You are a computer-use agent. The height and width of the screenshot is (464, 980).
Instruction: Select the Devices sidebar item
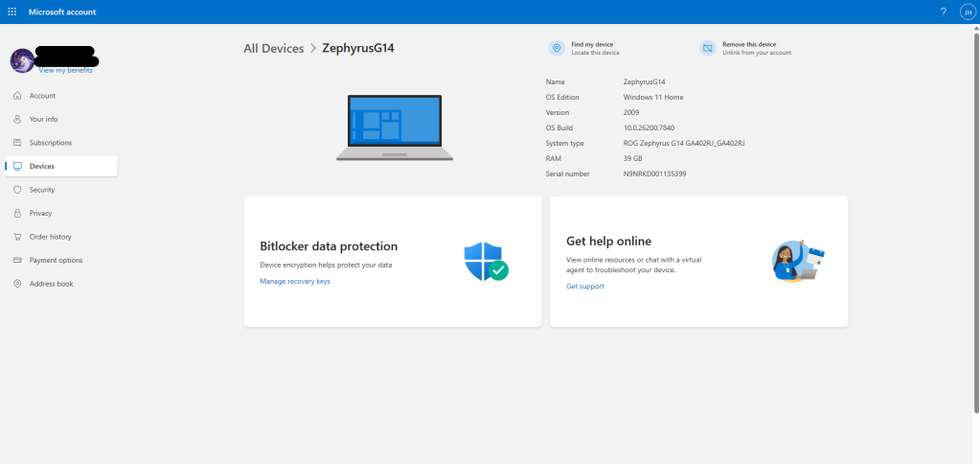pos(61,167)
